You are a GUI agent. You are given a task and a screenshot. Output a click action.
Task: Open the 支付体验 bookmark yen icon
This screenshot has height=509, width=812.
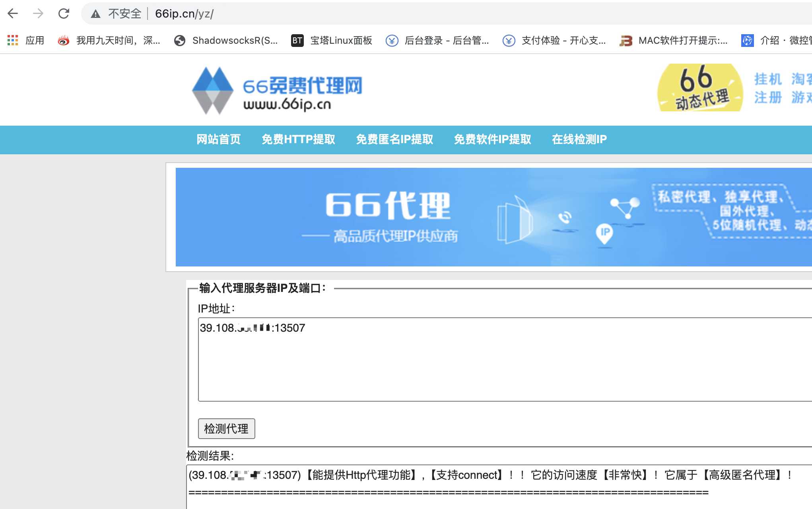[x=509, y=40]
